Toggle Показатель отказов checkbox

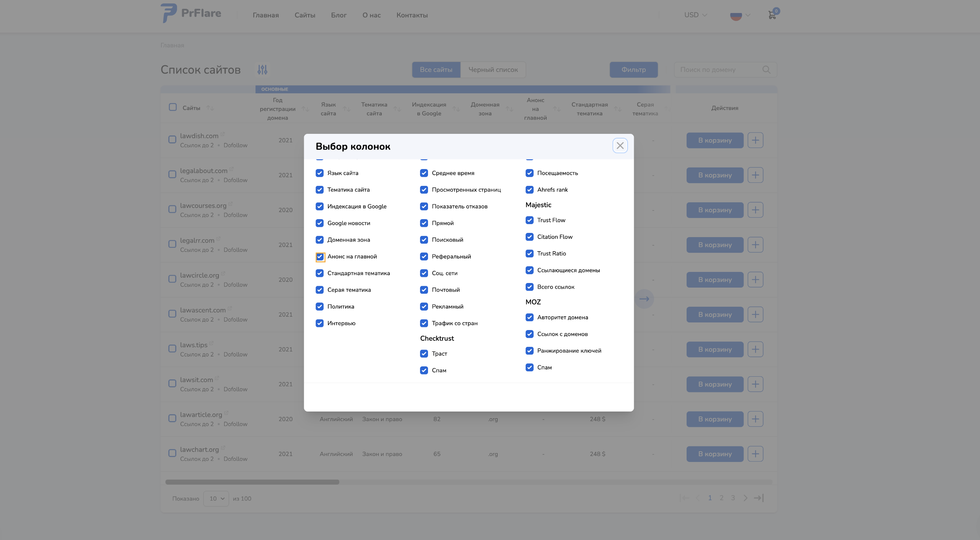[x=424, y=207]
